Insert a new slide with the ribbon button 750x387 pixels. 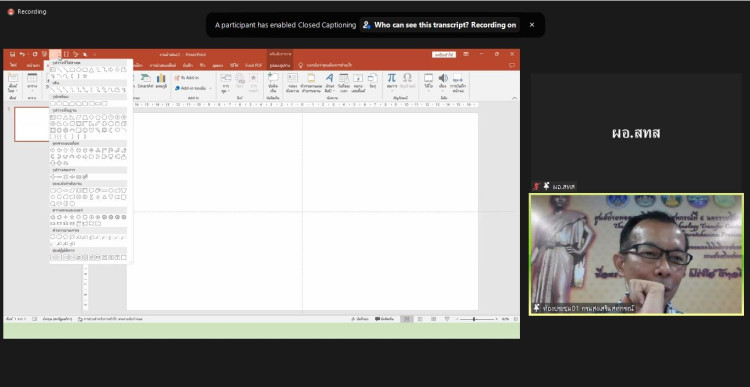[x=13, y=83]
